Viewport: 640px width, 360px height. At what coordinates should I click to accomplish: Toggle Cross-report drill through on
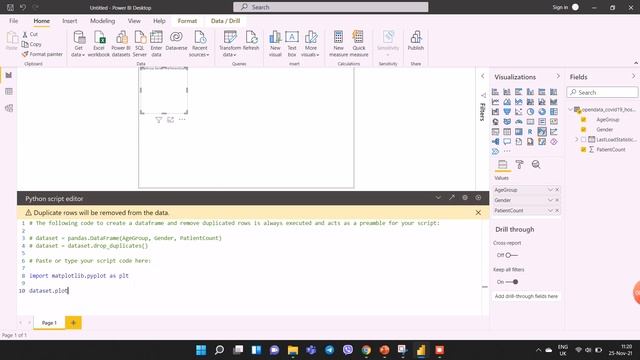click(x=511, y=255)
